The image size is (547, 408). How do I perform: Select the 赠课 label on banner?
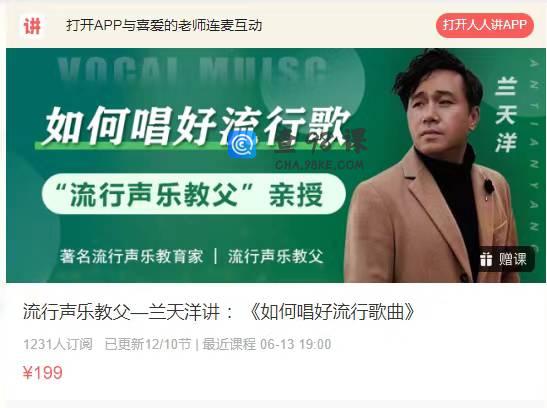point(512,259)
